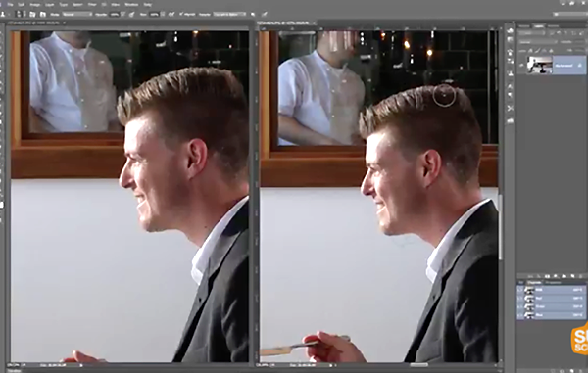Filter layers by shape layer icon

(573, 33)
